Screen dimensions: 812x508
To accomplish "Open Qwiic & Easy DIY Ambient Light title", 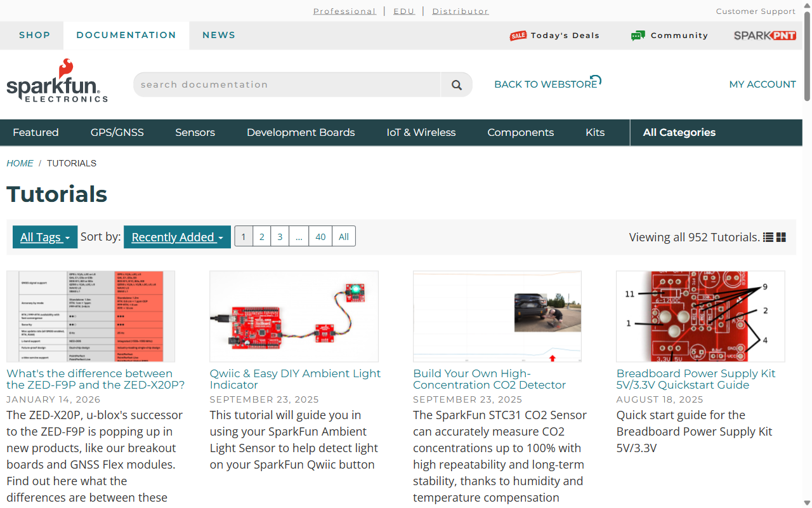I will [295, 379].
